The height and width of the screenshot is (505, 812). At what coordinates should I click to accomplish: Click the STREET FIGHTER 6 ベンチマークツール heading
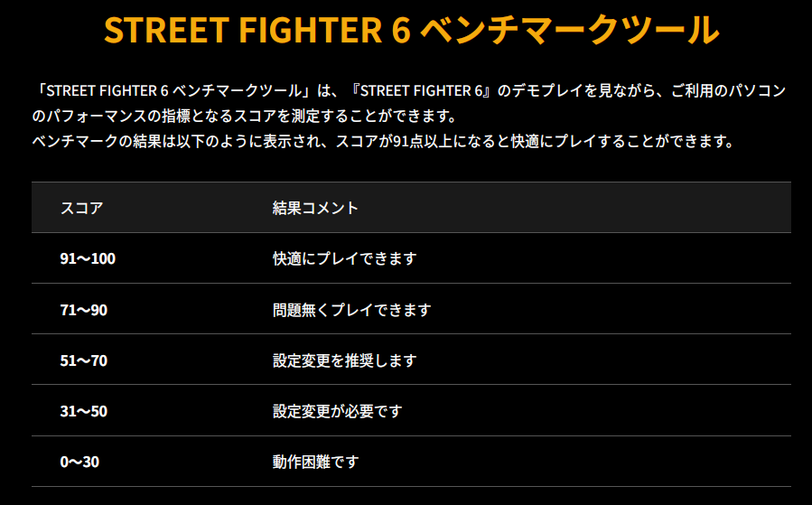coord(412,30)
